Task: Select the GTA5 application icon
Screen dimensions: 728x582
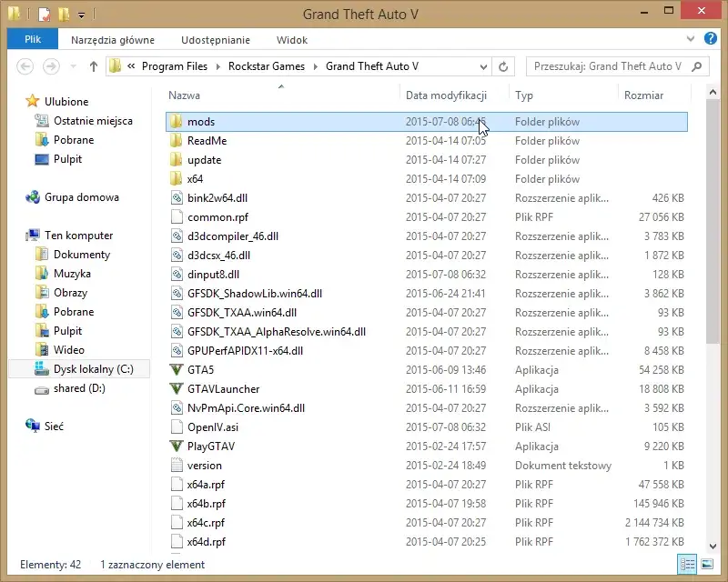Action: coord(176,370)
